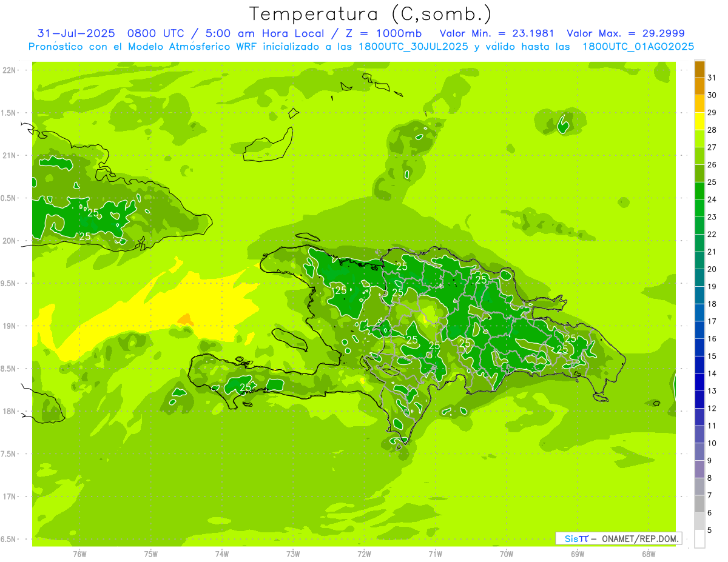Pick the dark blue swatch between 13 and 14

(699, 382)
